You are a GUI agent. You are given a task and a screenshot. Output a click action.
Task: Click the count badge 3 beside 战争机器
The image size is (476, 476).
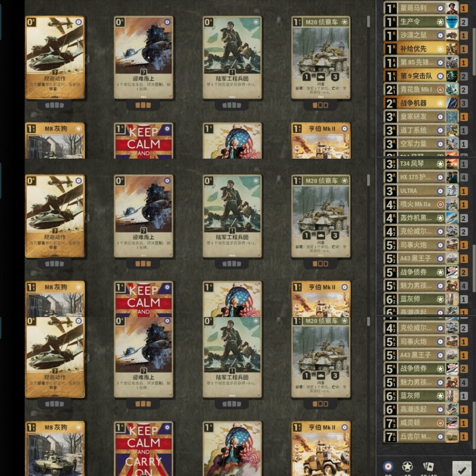(464, 103)
